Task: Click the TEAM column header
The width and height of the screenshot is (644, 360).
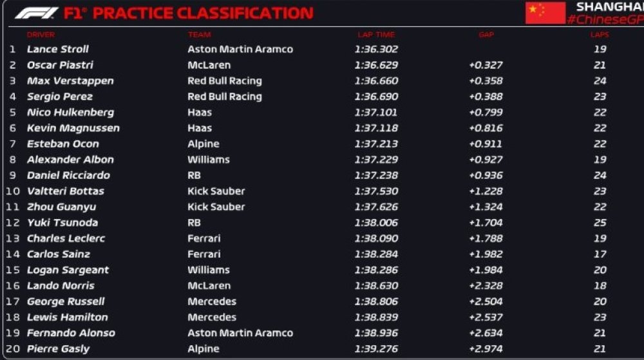Action: 200,35
